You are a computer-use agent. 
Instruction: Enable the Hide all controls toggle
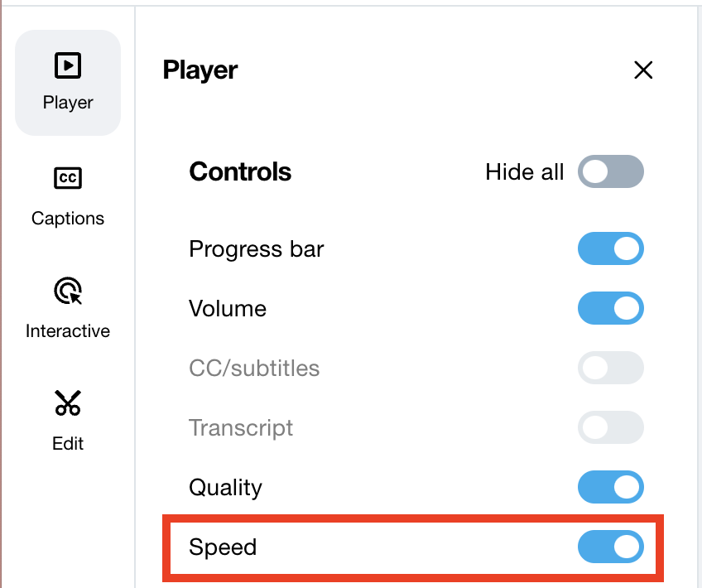click(x=610, y=171)
